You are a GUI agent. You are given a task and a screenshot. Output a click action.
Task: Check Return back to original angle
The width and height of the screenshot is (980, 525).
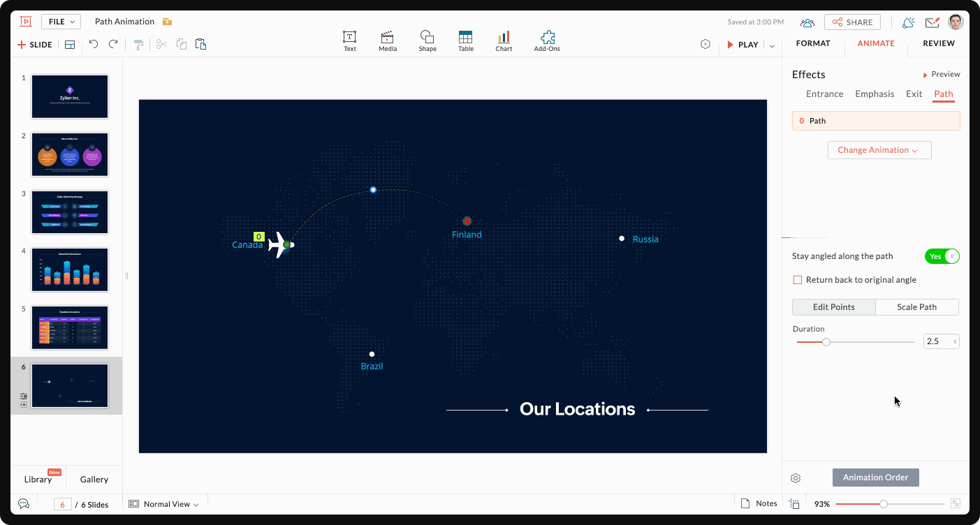[798, 280]
